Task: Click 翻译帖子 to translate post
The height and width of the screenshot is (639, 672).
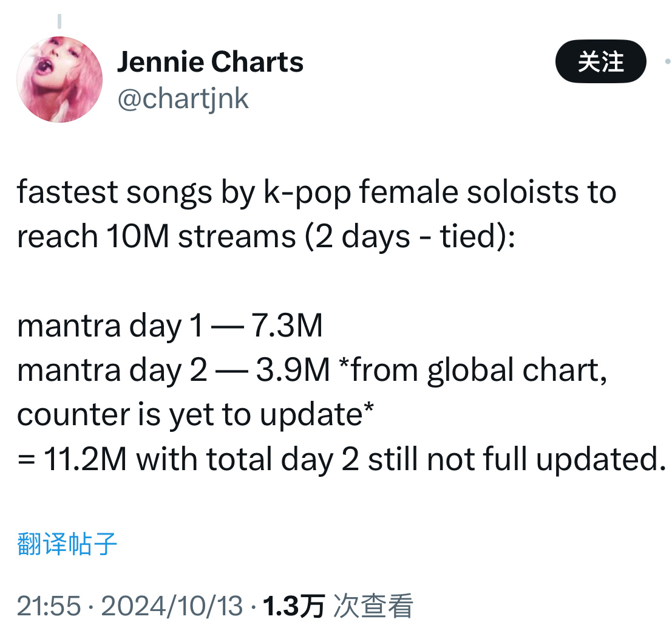Action: point(67,544)
